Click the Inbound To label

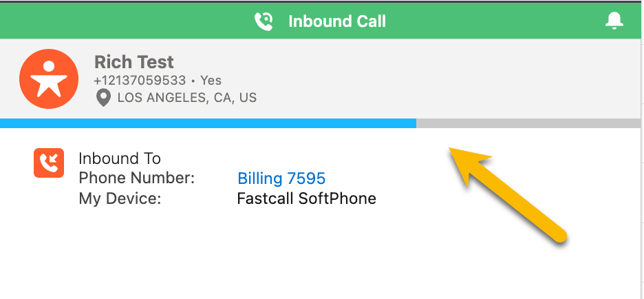[x=120, y=158]
